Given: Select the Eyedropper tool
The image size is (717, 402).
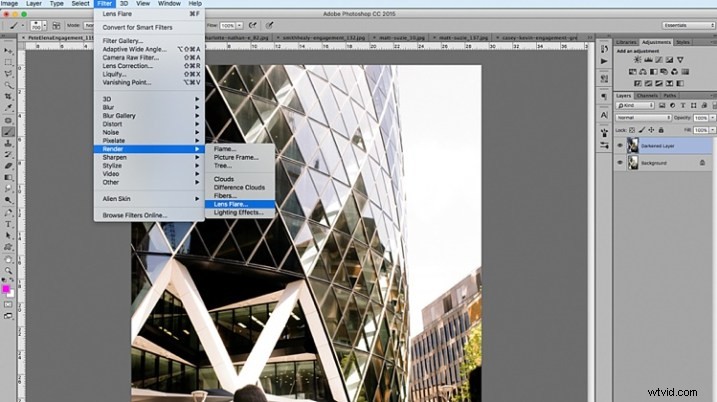Looking at the screenshot, I should click(8, 108).
